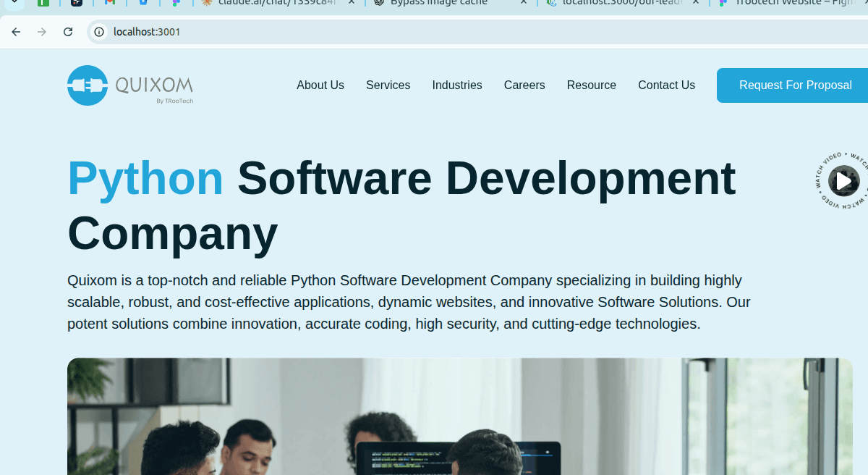Close the Bypass image cache tab
Screen dimensions: 868x475
coord(524,2)
